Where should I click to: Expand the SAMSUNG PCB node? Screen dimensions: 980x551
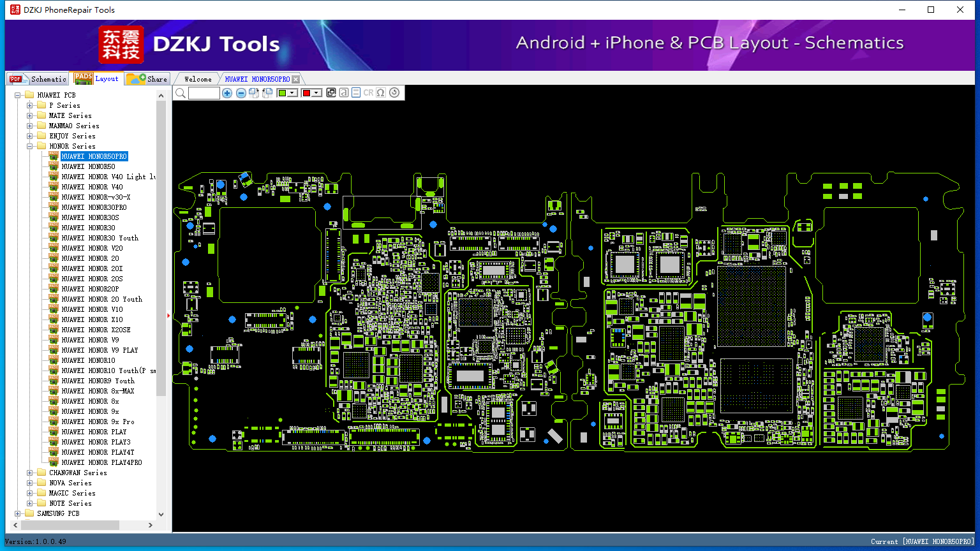[x=17, y=513]
